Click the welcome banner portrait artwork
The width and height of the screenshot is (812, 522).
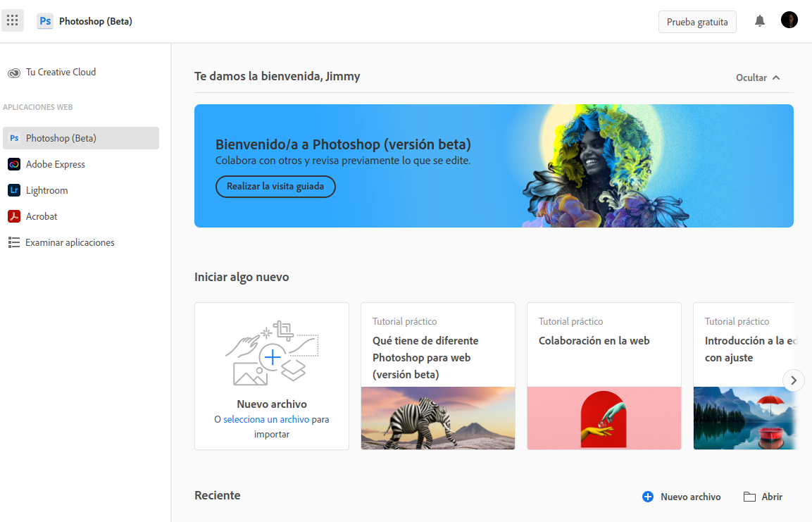pos(604,166)
